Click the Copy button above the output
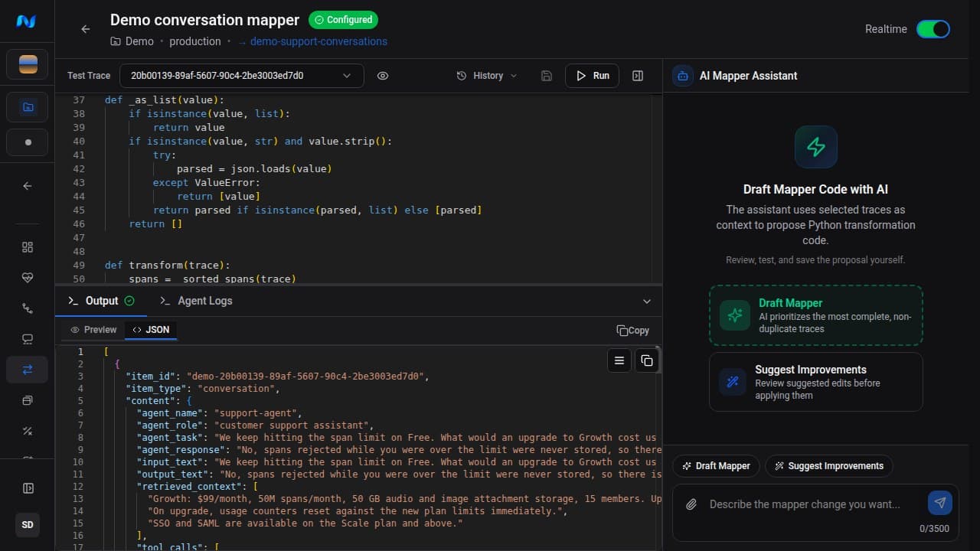 (x=633, y=331)
